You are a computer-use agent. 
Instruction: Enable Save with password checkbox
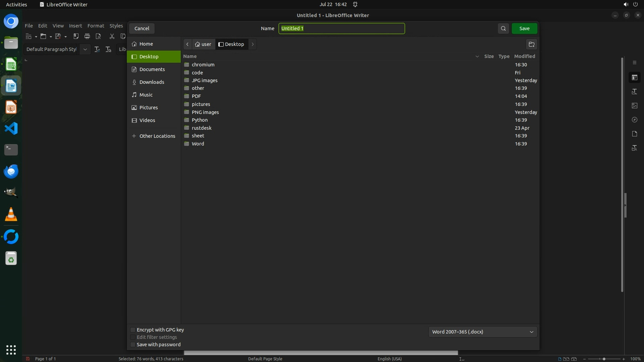tap(133, 345)
